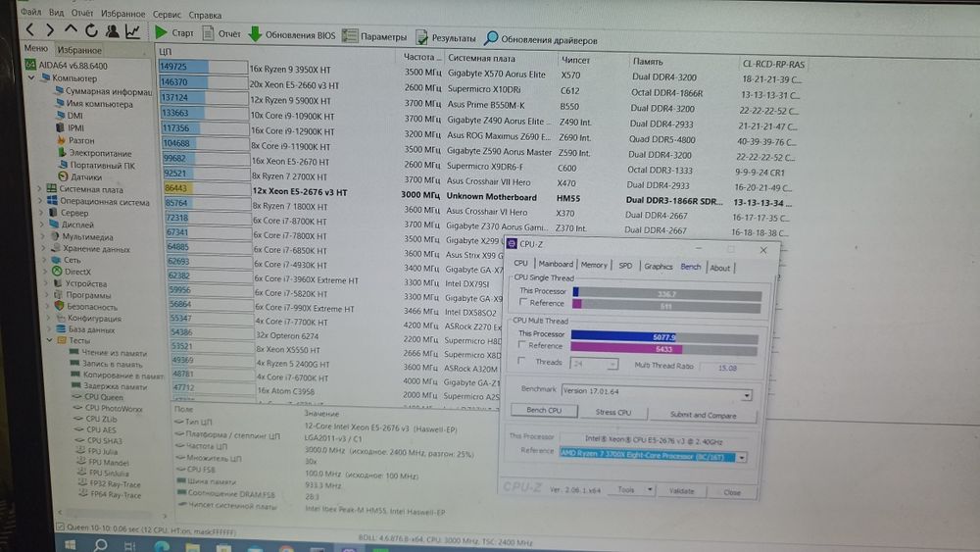Image resolution: width=980 pixels, height=552 pixels.
Task: Expand the Системная плата tree node
Action: tap(40, 188)
